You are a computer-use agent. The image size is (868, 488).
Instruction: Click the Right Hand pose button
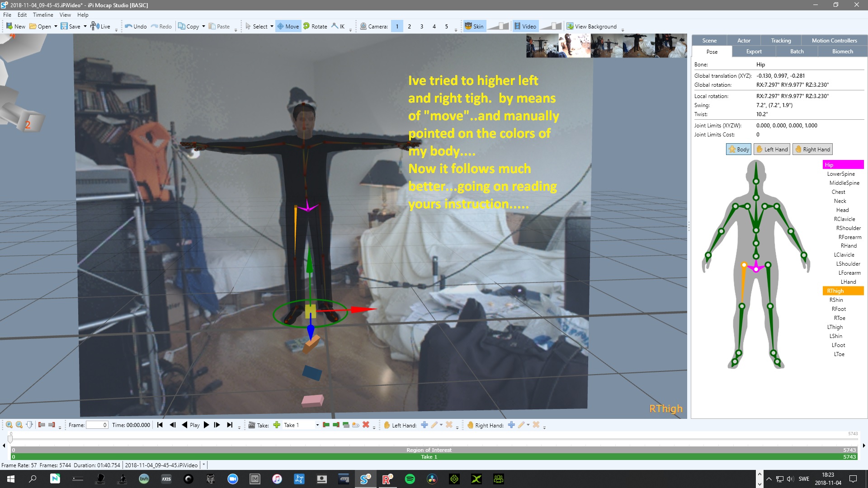coord(812,150)
